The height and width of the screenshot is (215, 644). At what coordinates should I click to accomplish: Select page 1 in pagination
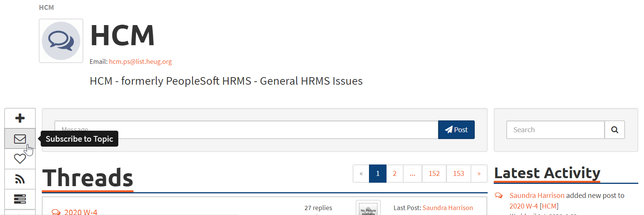(x=378, y=174)
